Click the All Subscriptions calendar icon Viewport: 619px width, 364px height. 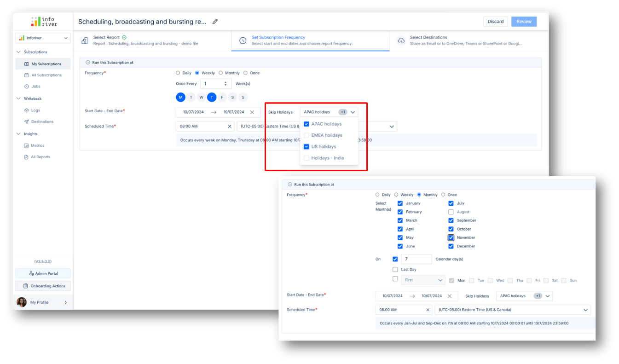[x=26, y=75]
